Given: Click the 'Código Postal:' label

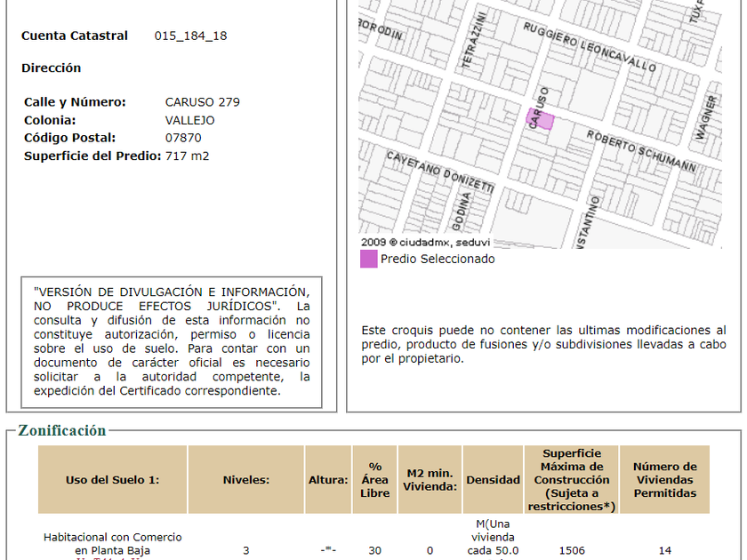Looking at the screenshot, I should click(69, 138).
